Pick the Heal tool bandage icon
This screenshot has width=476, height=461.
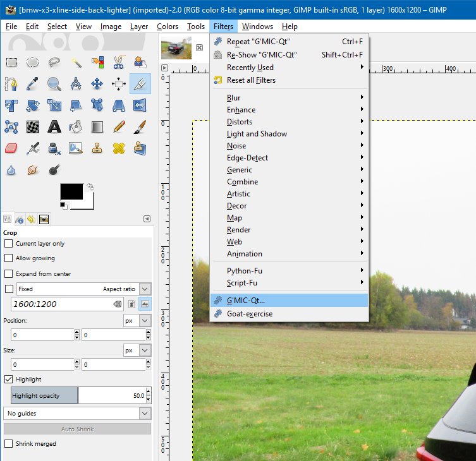point(118,148)
